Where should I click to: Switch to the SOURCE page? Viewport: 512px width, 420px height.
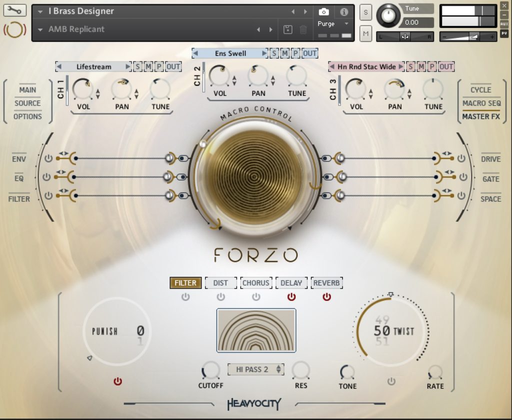(x=27, y=103)
